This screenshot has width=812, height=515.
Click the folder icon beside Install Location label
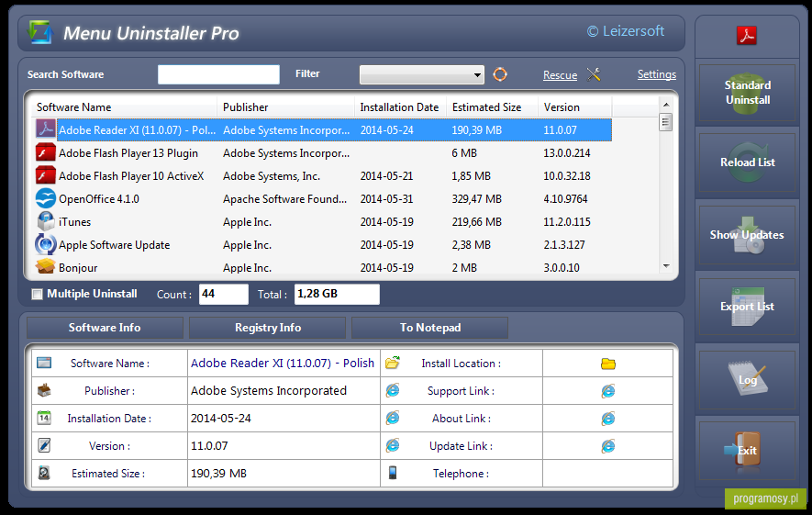[393, 363]
